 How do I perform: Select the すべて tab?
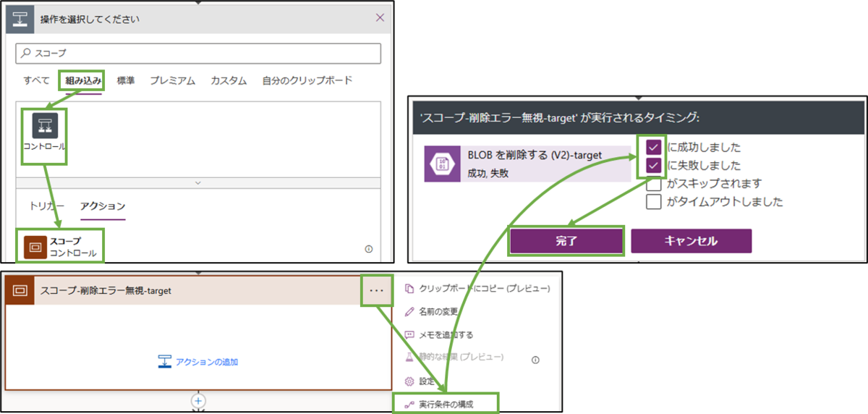pos(36,80)
